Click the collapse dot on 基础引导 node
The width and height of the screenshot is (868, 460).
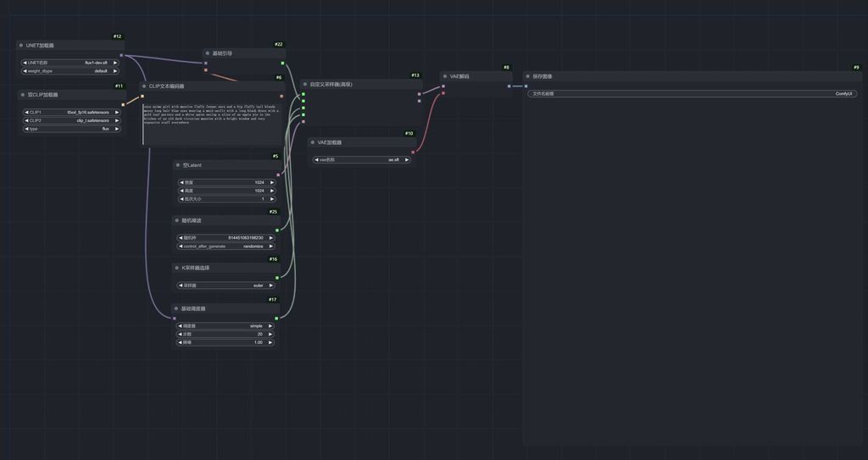(x=207, y=53)
